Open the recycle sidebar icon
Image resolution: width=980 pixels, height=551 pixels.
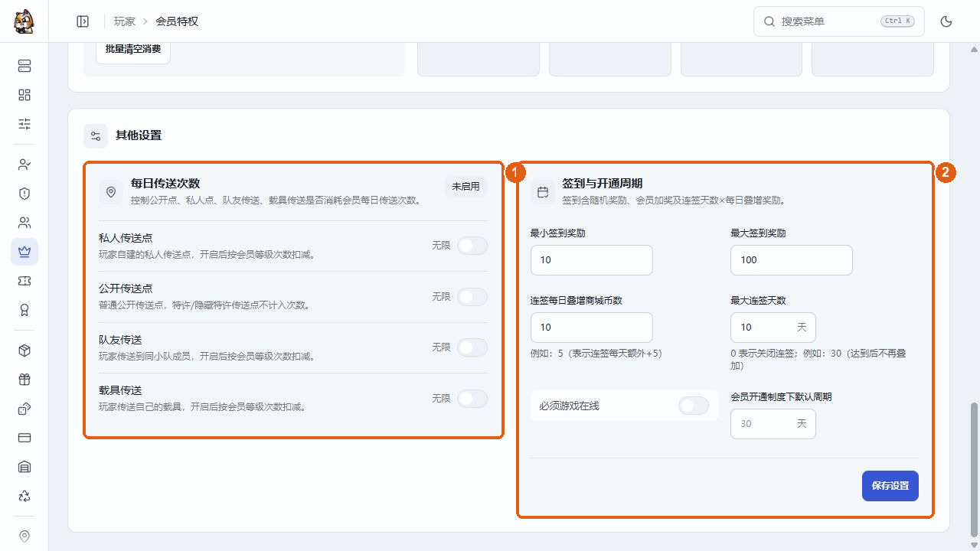24,496
